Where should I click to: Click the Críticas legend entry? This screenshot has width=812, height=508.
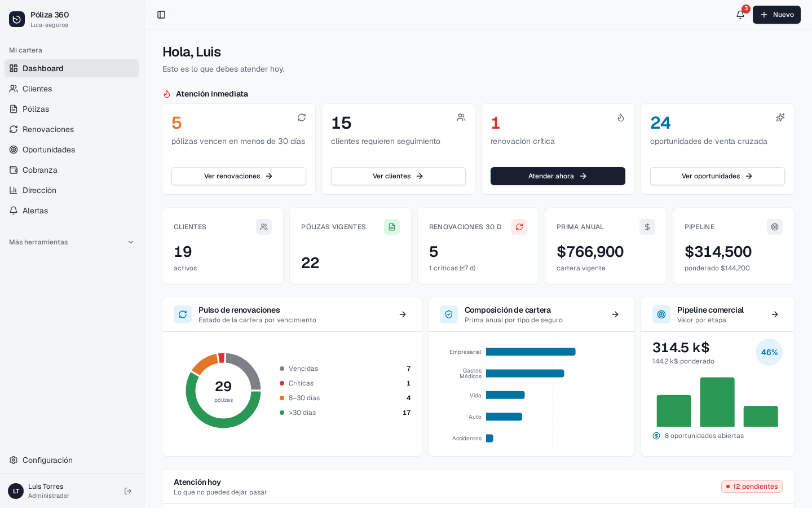(345, 383)
